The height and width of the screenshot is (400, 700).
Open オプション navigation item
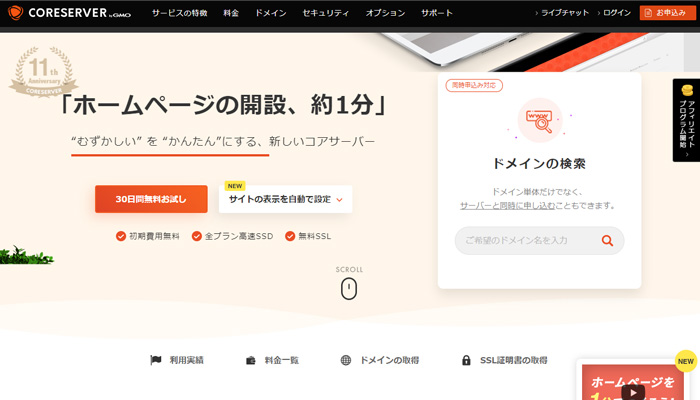coord(385,13)
